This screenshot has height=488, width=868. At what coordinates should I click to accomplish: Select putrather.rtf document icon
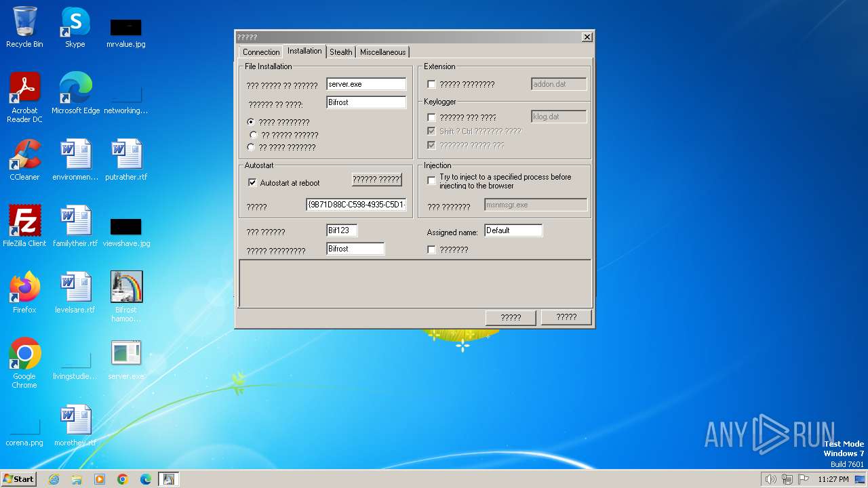click(x=126, y=161)
